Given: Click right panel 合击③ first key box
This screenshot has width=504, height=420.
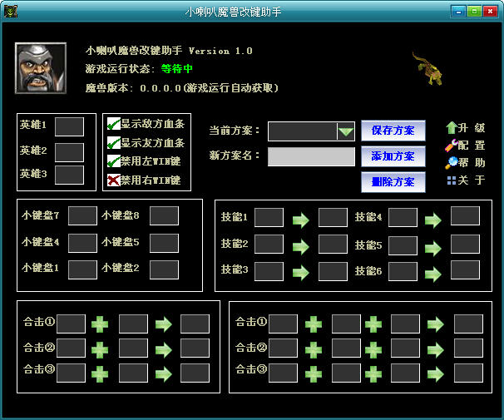Looking at the screenshot, I should tap(283, 373).
